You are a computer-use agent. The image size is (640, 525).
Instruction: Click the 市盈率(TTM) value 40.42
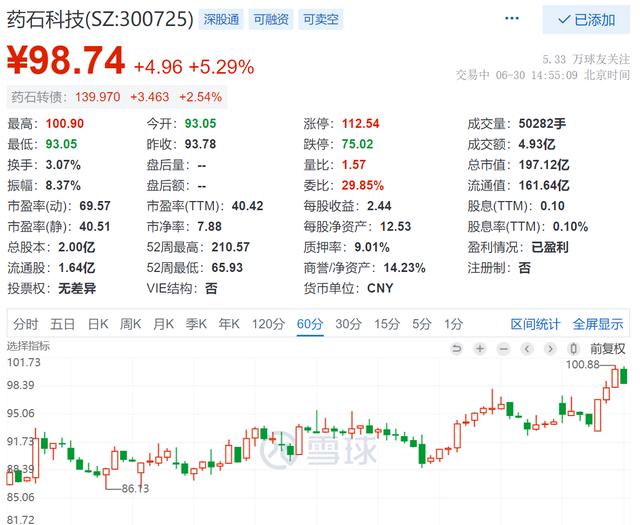click(247, 206)
